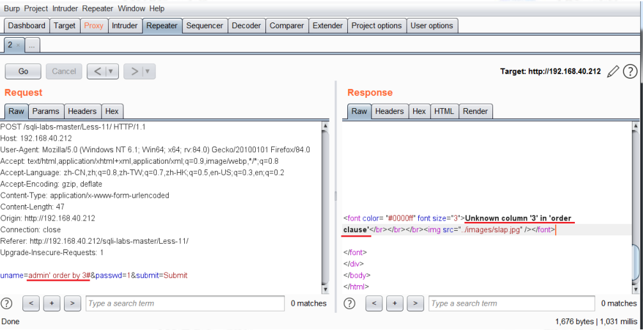Close Repeater tab 2 with the x

click(x=18, y=45)
